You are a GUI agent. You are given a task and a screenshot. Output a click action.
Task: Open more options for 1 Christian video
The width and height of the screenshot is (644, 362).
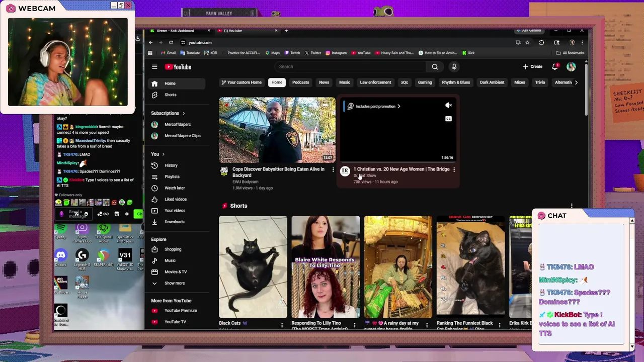pos(454,170)
